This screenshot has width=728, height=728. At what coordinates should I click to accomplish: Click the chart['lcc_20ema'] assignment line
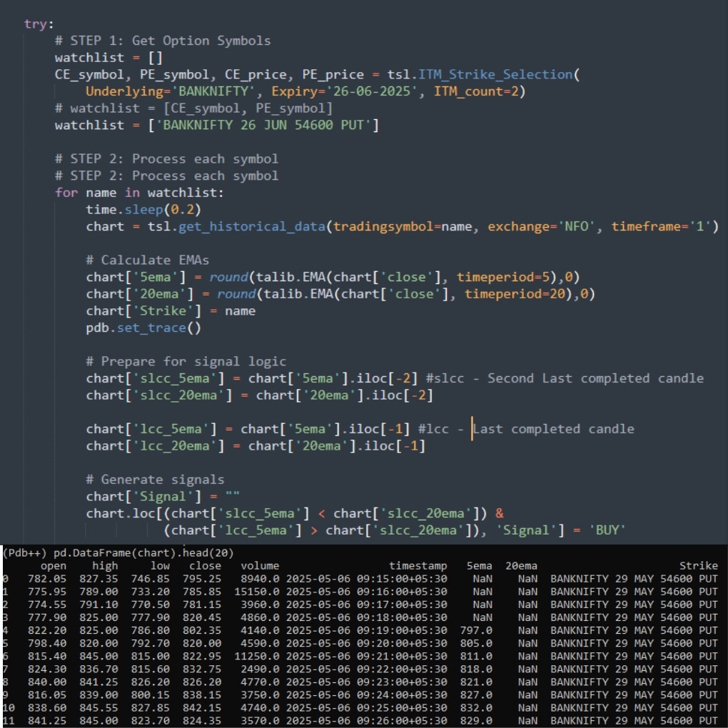pos(256,446)
